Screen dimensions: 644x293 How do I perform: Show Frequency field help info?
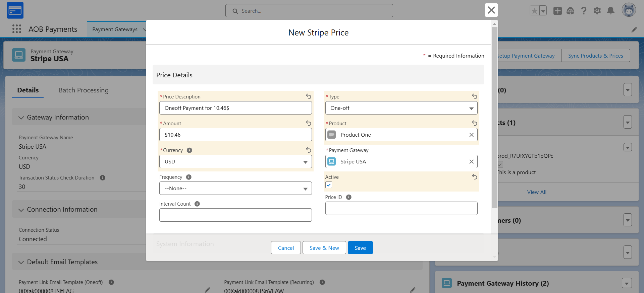click(x=189, y=177)
